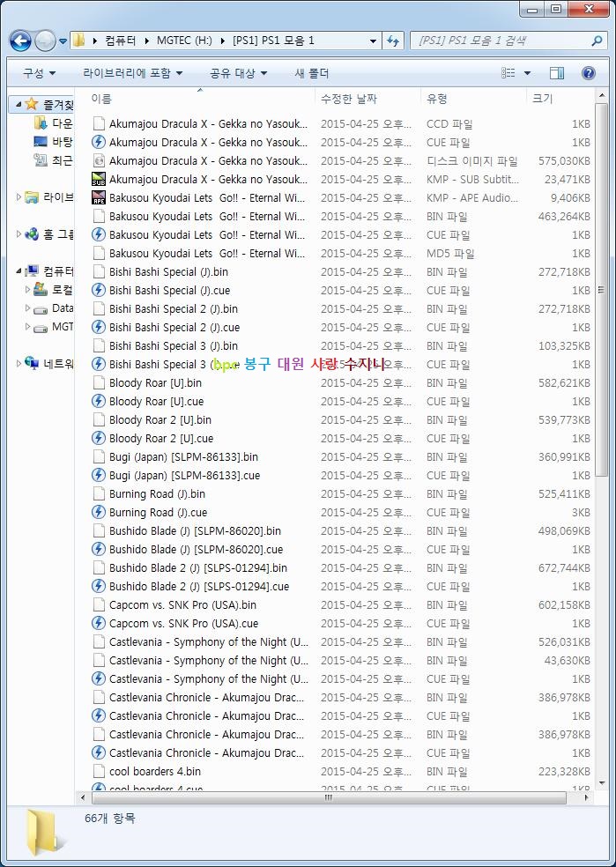The height and width of the screenshot is (867, 616).
Task: Collapse the 컴퓨터 tree node
Action: (19, 271)
